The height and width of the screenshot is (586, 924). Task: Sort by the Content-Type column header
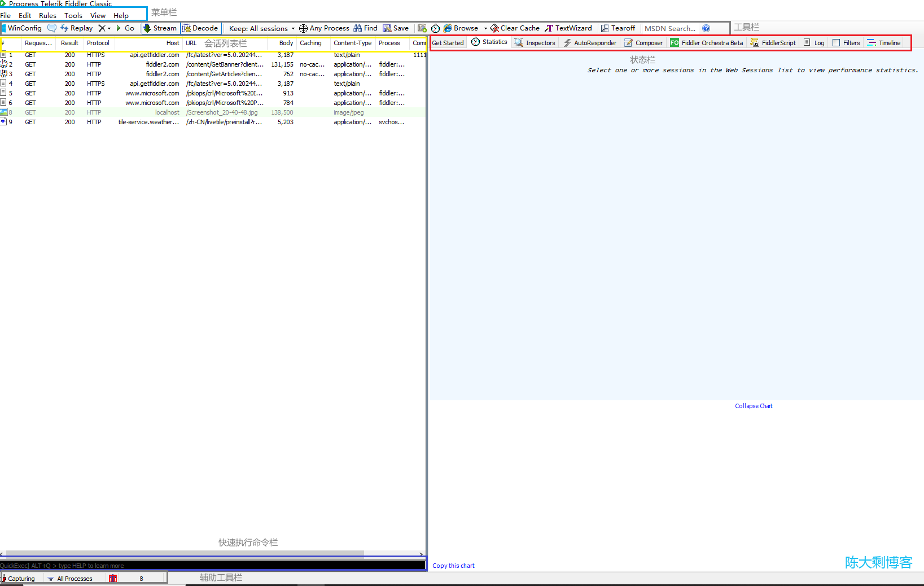(352, 43)
